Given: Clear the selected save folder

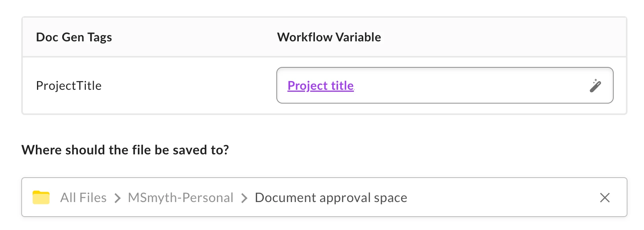Looking at the screenshot, I should tap(605, 197).
